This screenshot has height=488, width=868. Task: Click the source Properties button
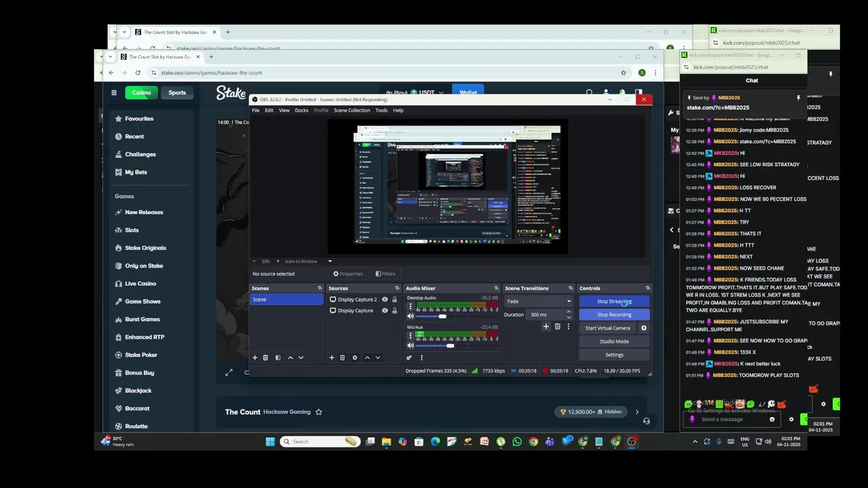tap(348, 274)
